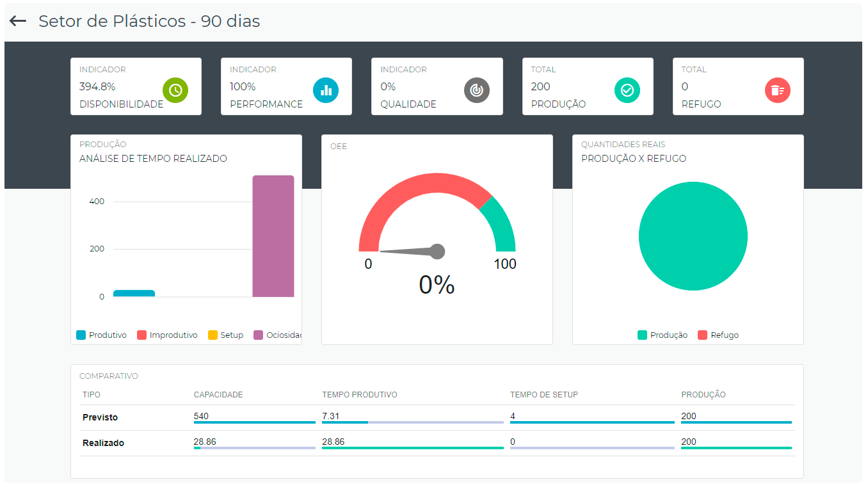Click the Tempo de Setup column header
The image size is (868, 487).
point(544,395)
